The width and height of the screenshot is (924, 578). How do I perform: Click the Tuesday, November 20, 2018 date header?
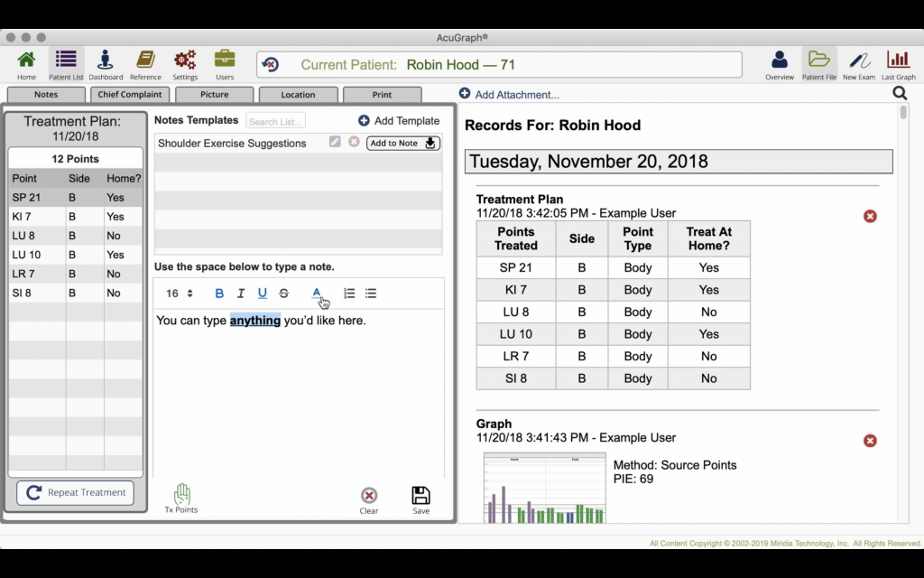tap(679, 162)
